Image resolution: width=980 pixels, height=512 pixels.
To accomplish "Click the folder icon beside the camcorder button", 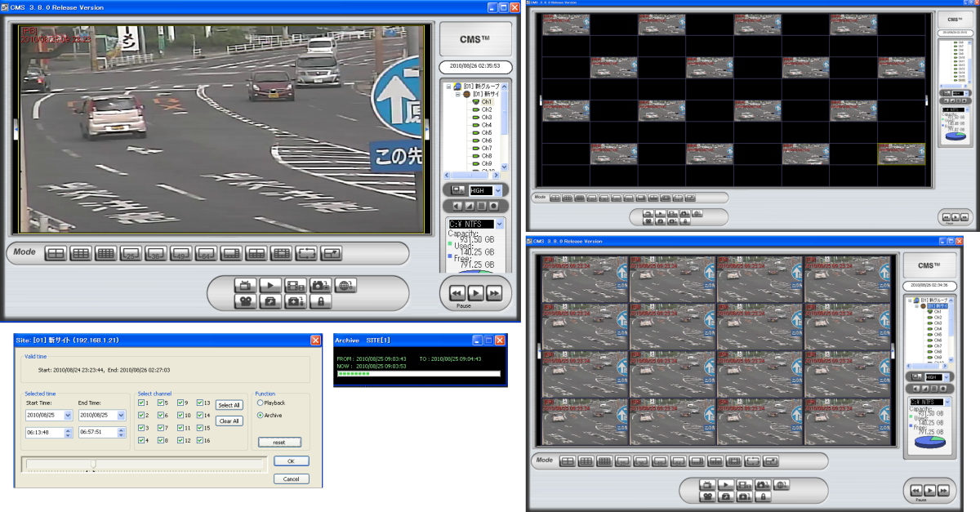I will (x=270, y=302).
